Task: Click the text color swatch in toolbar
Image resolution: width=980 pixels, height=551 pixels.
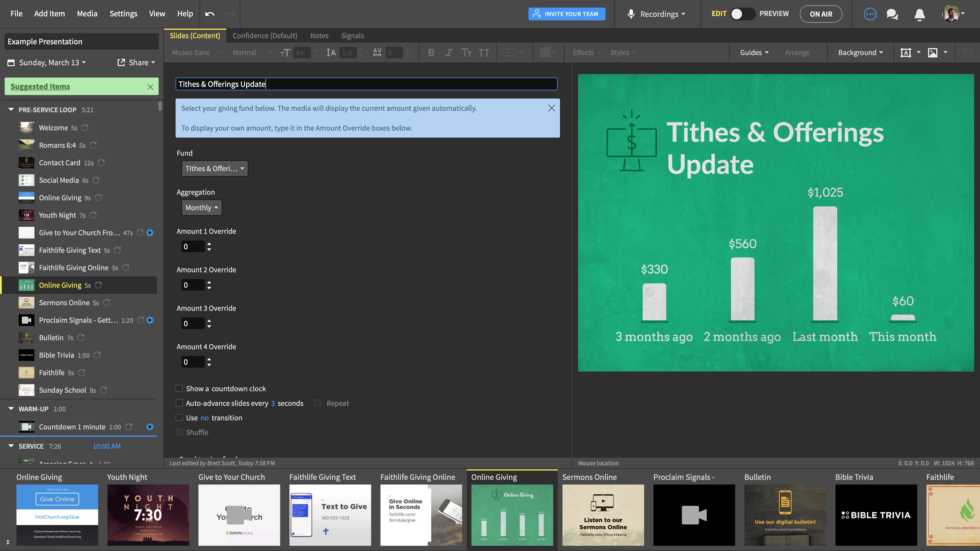Action: pyautogui.click(x=545, y=52)
